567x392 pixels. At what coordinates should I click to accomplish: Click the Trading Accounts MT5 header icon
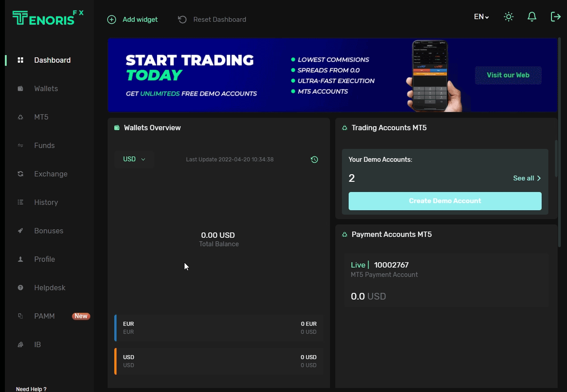[x=344, y=128]
